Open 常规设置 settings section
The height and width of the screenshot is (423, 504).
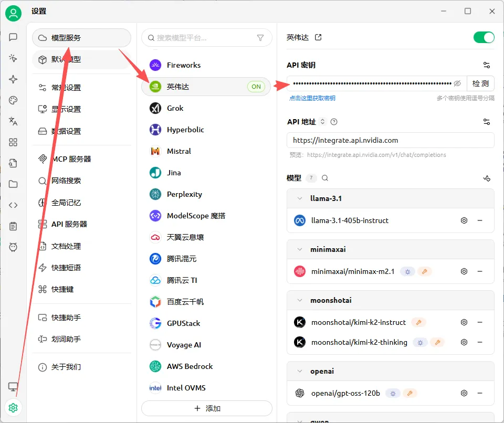coord(82,88)
